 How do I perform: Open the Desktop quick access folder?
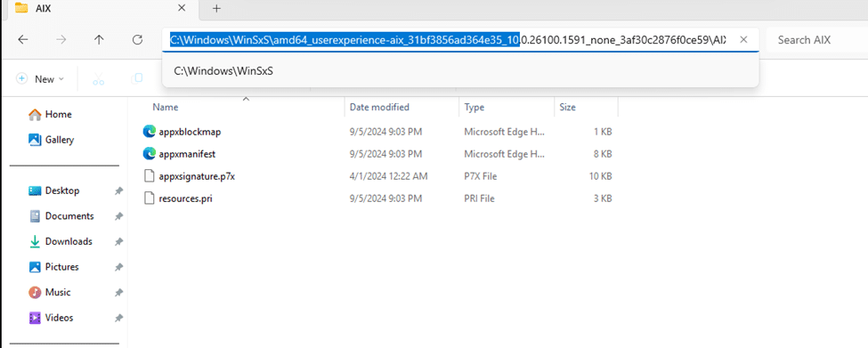click(x=53, y=190)
